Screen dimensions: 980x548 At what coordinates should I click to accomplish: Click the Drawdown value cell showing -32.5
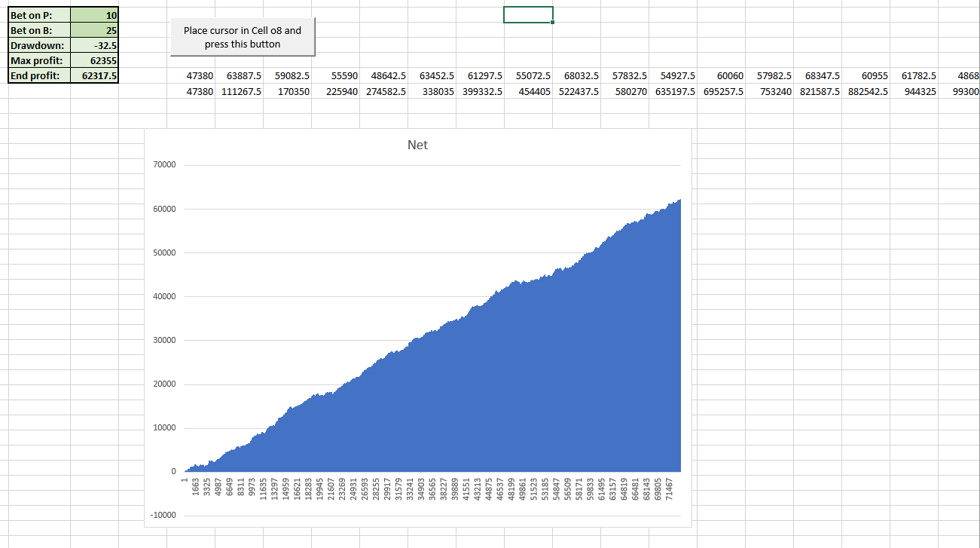94,45
